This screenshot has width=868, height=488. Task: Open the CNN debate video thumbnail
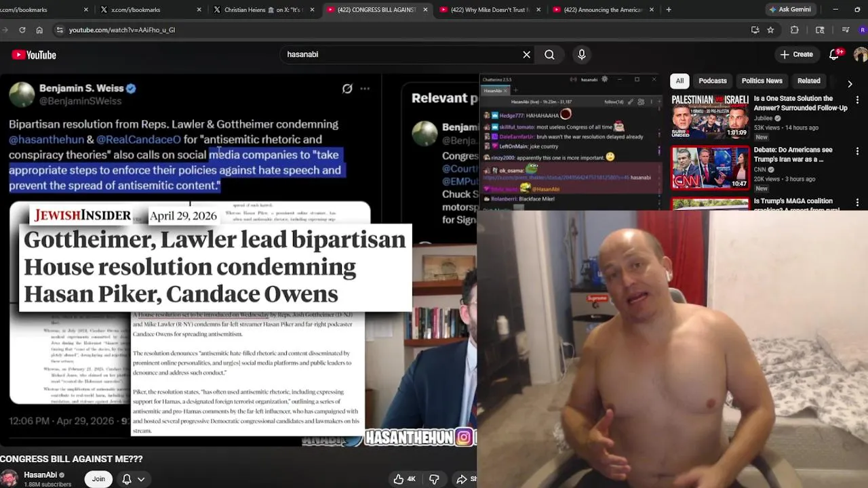click(710, 168)
